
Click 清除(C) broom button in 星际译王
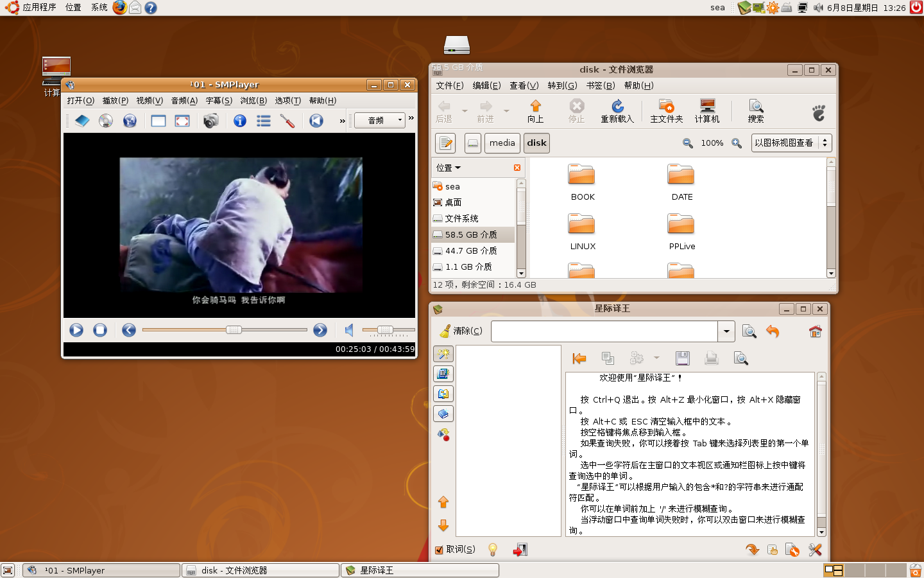461,331
